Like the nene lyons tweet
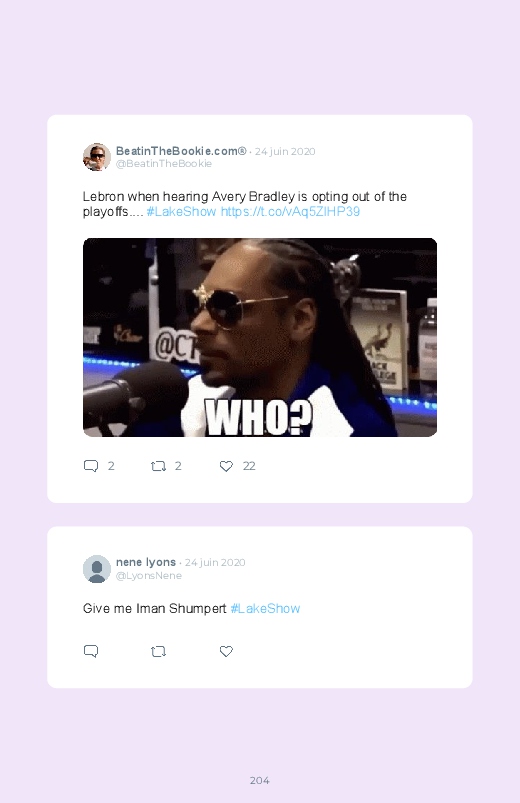Viewport: 520px width, 803px height. point(226,651)
